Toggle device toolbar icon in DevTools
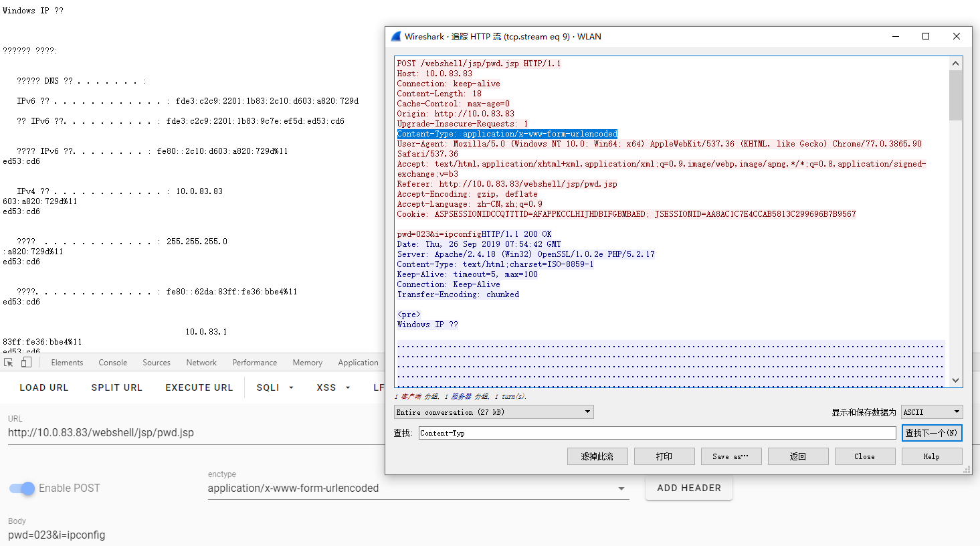 coord(26,362)
